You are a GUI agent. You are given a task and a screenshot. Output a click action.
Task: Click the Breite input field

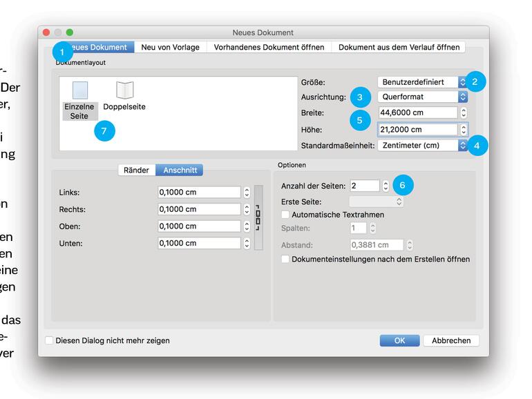click(417, 113)
